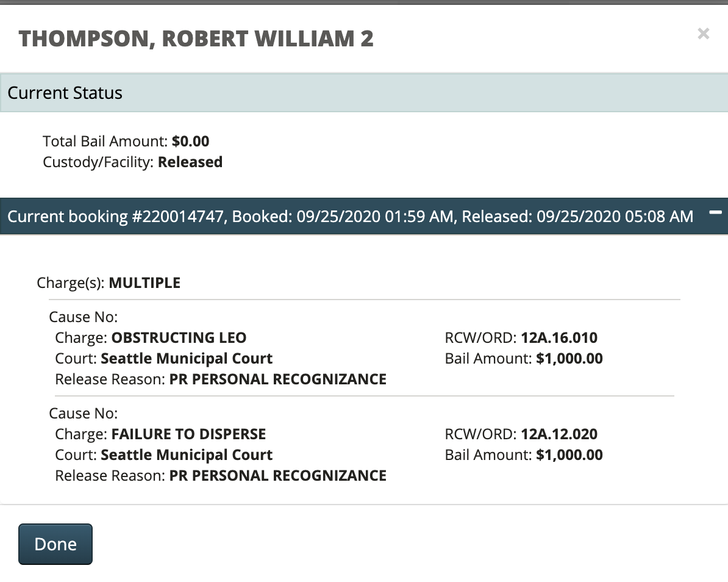This screenshot has height=582, width=728.
Task: Click the court name under Obstructing LEO charge
Action: (187, 359)
